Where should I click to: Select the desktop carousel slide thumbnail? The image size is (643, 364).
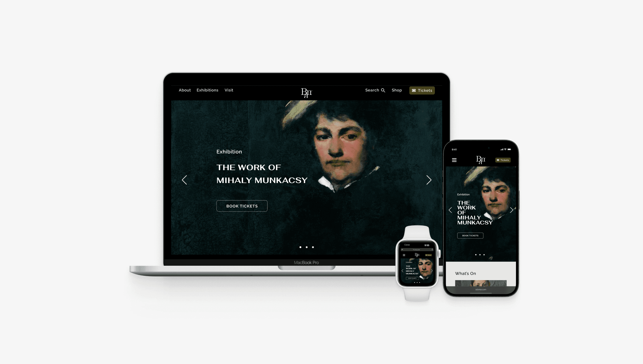coord(300,247)
